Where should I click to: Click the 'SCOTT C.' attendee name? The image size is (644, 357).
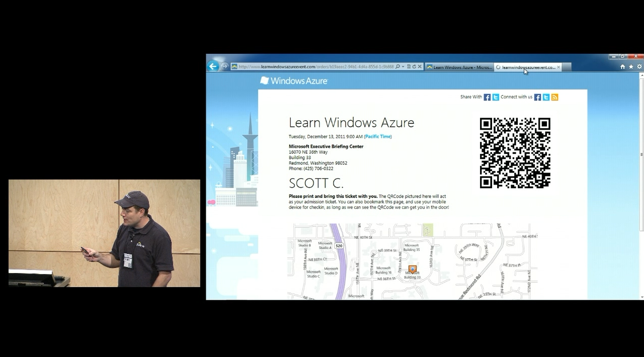316,183
